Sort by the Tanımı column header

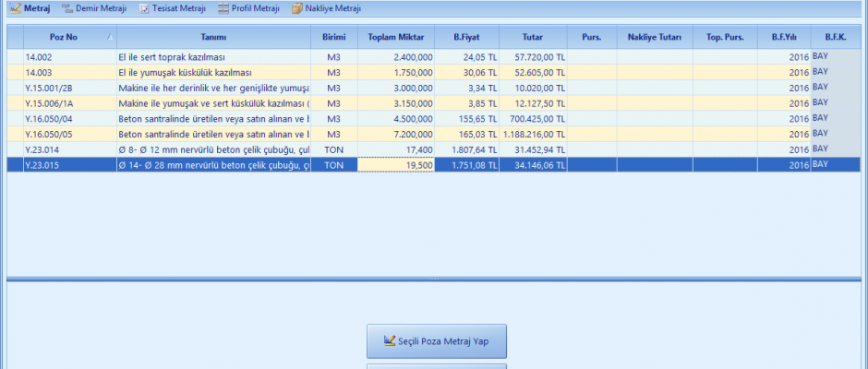213,38
